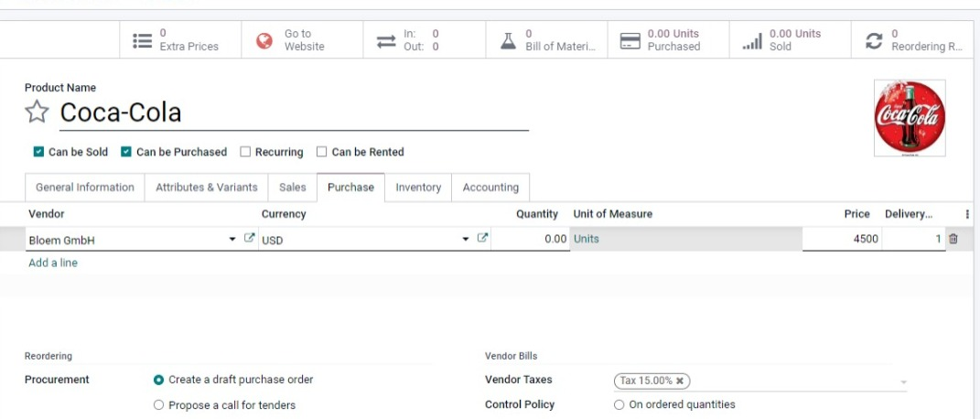Edit the 4500 price field
This screenshot has height=419, width=980.
(842, 239)
